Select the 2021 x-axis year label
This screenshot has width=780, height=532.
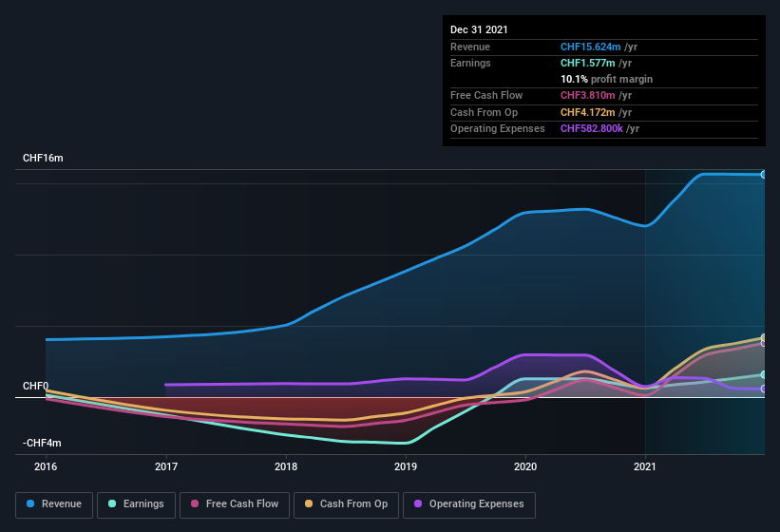click(645, 466)
